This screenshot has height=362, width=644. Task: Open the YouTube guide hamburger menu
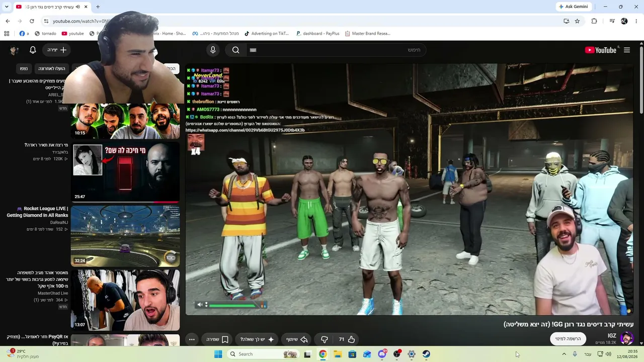(627, 50)
